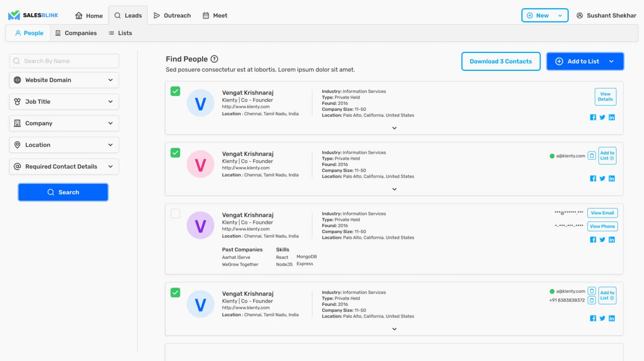Viewport: 644px width, 361px height.
Task: Open LinkedIn profile in first Vengat card
Action: pyautogui.click(x=611, y=117)
